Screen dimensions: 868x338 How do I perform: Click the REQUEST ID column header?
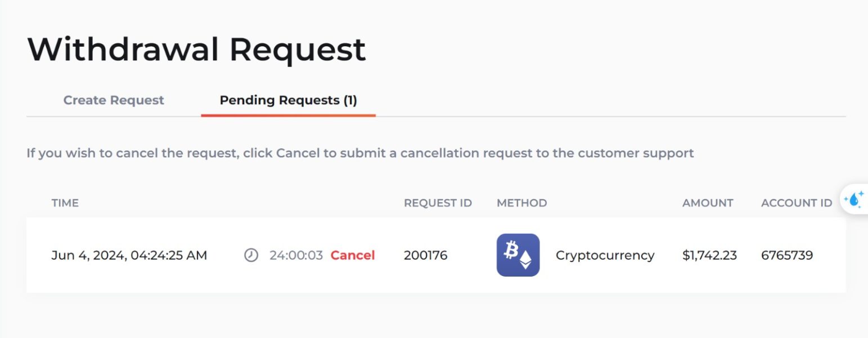click(438, 203)
